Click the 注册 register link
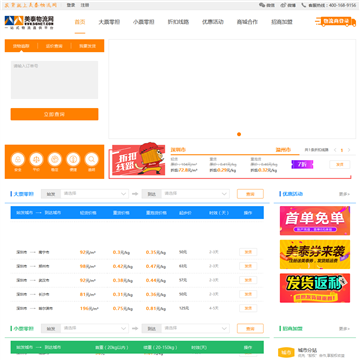The image size is (360, 360). pyautogui.click(x=85, y=5)
